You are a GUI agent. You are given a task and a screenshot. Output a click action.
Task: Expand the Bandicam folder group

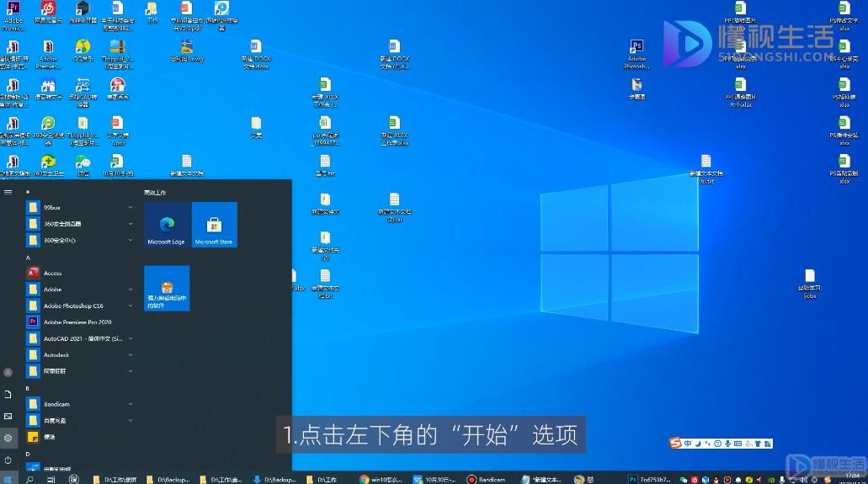click(79, 404)
